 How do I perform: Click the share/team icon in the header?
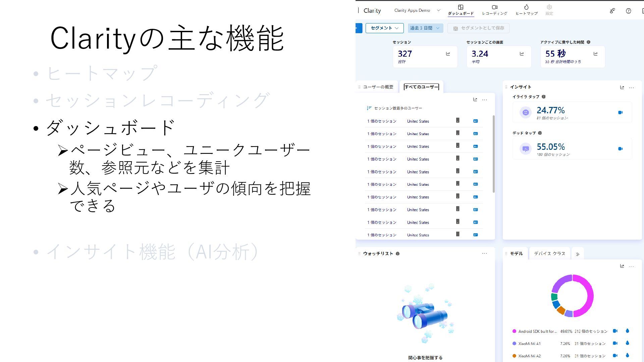(x=612, y=11)
